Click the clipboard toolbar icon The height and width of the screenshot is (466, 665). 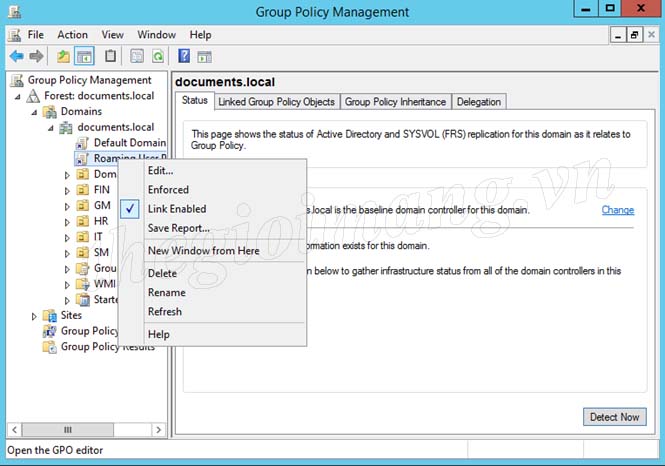pos(110,56)
